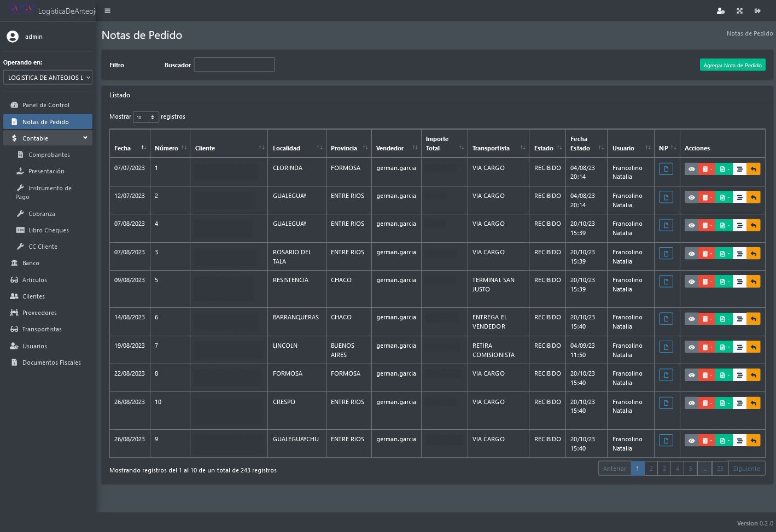Click the eye icon for the RESISTENCIA order
Screen dimensions: 776x532
(x=691, y=282)
